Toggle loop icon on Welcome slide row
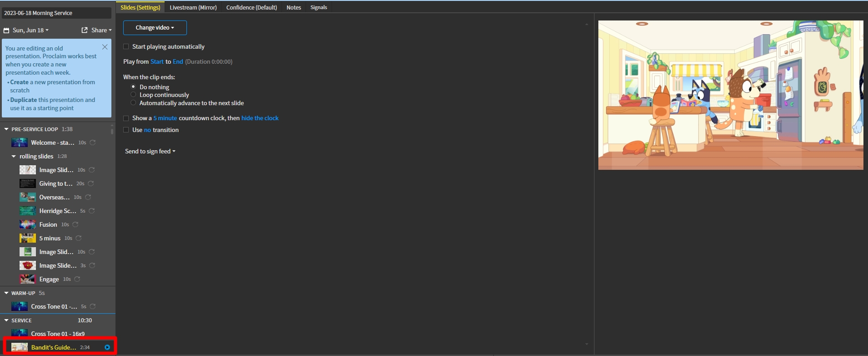 click(93, 142)
